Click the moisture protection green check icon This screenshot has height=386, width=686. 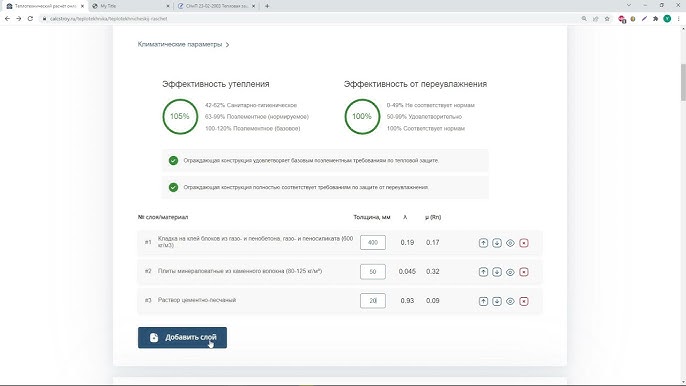(173, 187)
